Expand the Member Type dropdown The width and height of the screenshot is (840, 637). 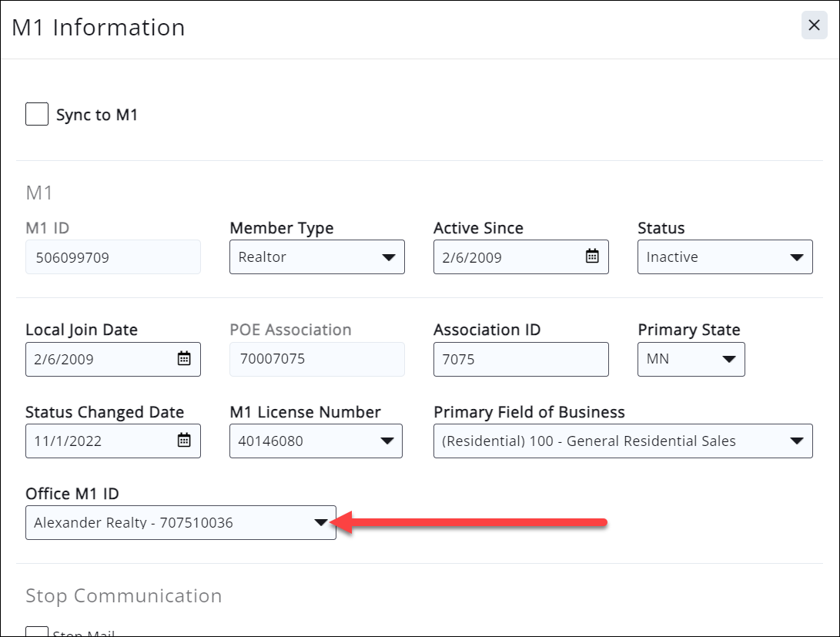point(389,257)
